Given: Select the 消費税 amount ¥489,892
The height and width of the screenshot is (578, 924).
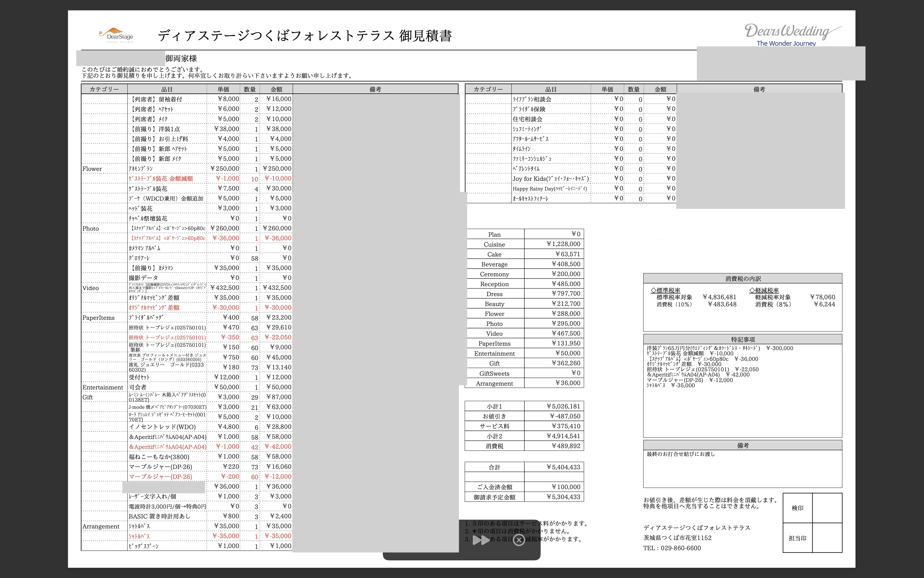Looking at the screenshot, I should [566, 446].
